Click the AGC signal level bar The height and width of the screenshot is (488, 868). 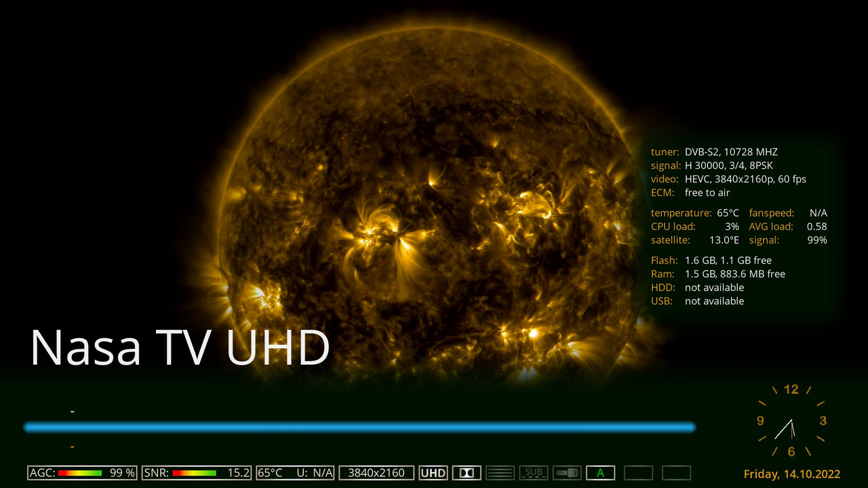click(80, 473)
